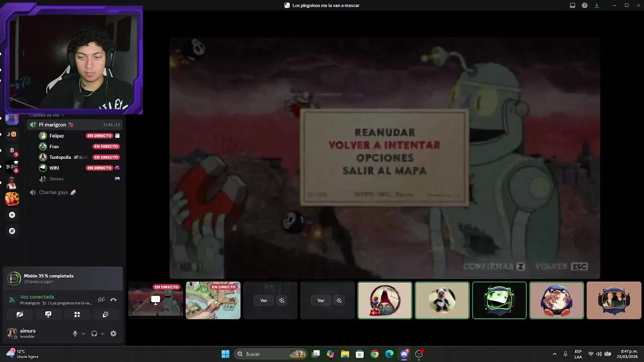Select the robot game stream thumbnail

coord(156,300)
